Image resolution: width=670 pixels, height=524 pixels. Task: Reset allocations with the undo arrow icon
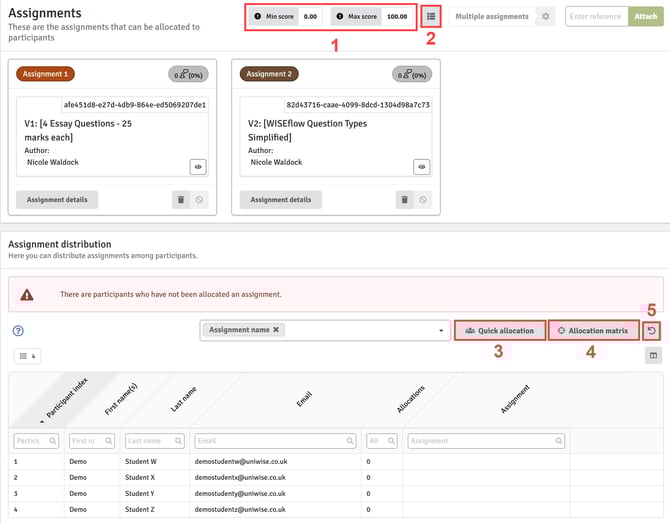click(x=652, y=330)
